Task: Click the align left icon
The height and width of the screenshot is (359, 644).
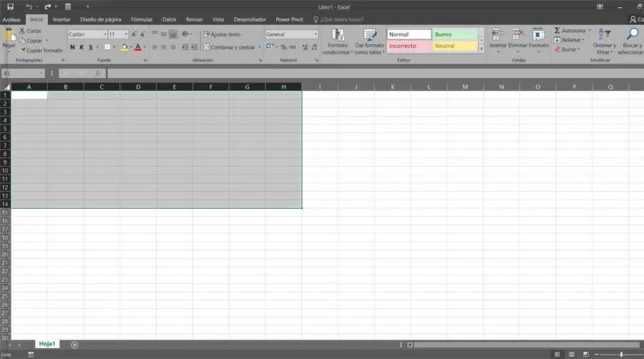Action: [155, 47]
